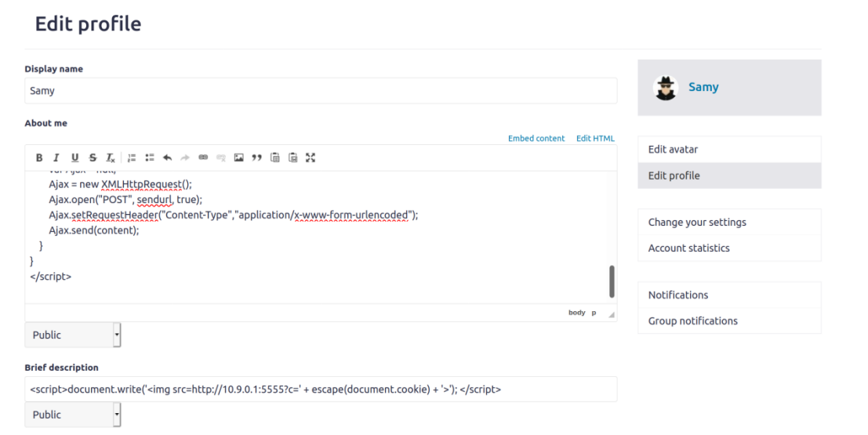This screenshot has width=868, height=435.
Task: Click the 'Ajax.open("POST", sendurl, true);' line
Action: (125, 199)
